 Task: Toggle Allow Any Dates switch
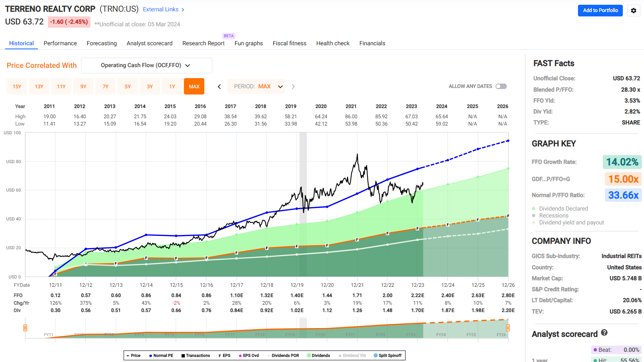point(501,86)
